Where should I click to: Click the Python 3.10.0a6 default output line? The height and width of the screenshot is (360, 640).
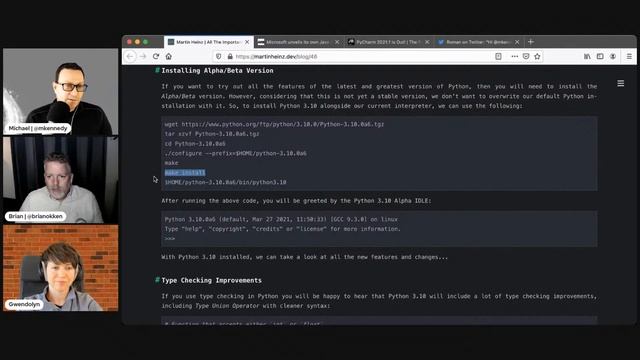281,220
